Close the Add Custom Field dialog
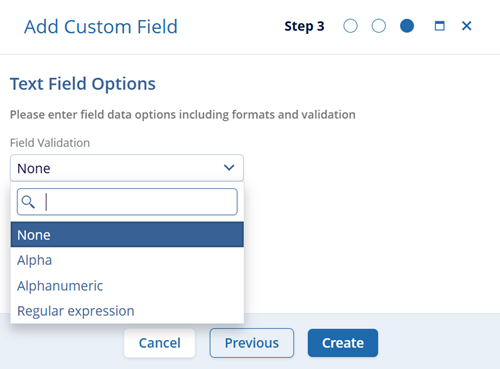 pyautogui.click(x=467, y=26)
